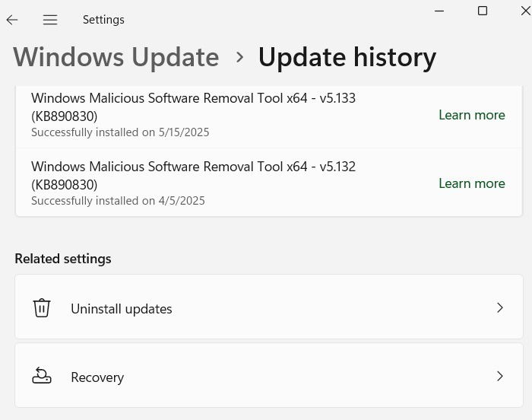This screenshot has height=420, width=532.
Task: Open Learn more for v5.132 update
Action: click(471, 183)
